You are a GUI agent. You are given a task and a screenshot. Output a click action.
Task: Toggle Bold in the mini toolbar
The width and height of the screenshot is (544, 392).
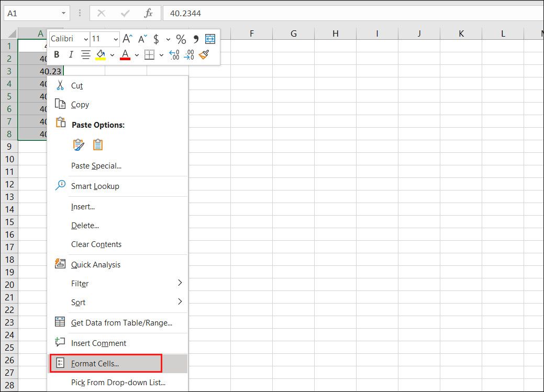point(57,54)
